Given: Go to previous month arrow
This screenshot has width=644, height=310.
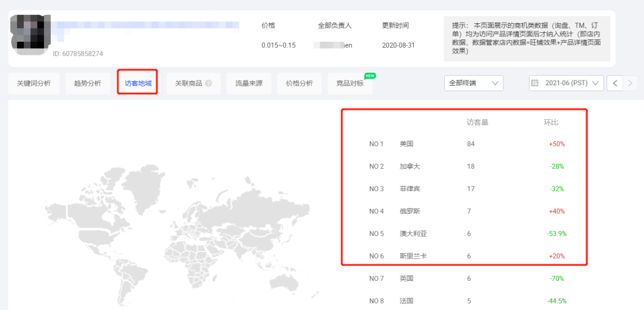Looking at the screenshot, I should point(615,83).
